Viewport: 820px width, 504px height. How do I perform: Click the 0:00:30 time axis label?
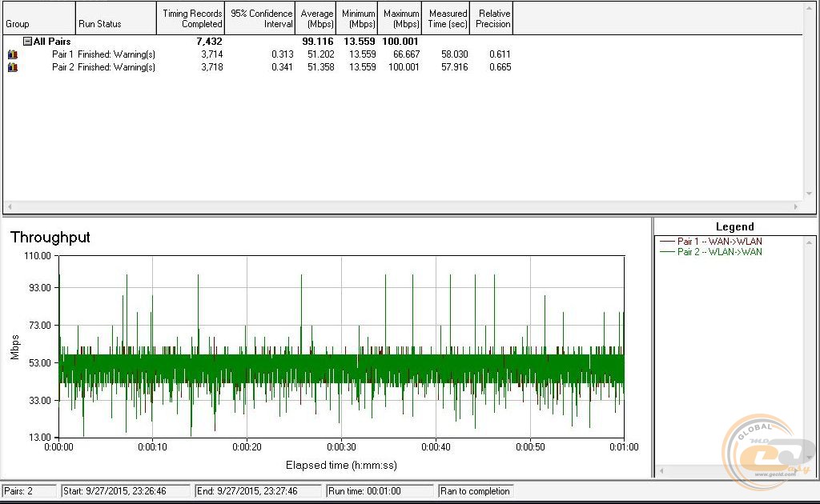point(341,447)
